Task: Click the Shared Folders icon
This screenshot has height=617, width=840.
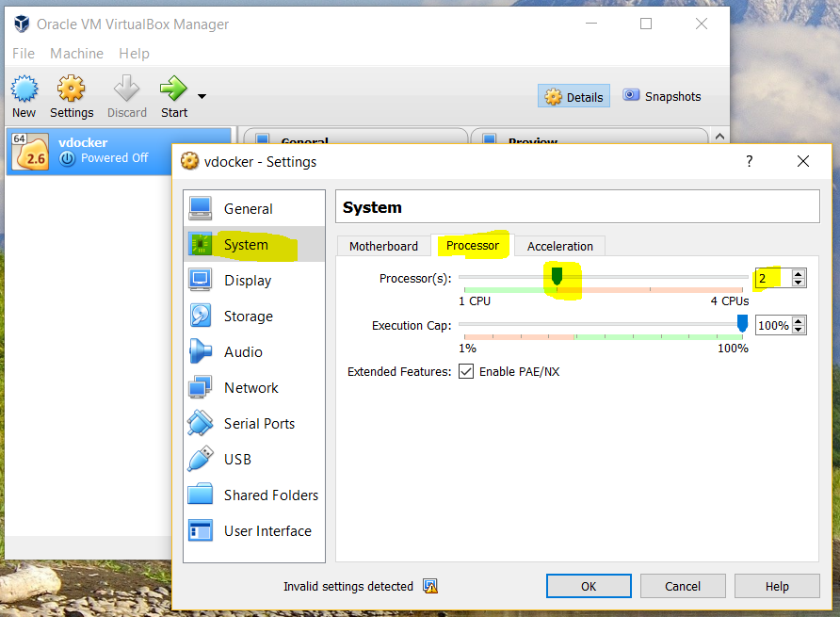Action: 201,495
